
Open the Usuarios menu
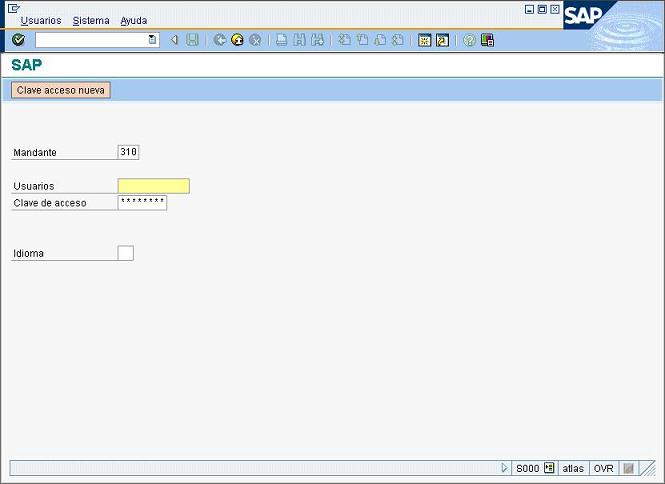tap(41, 20)
